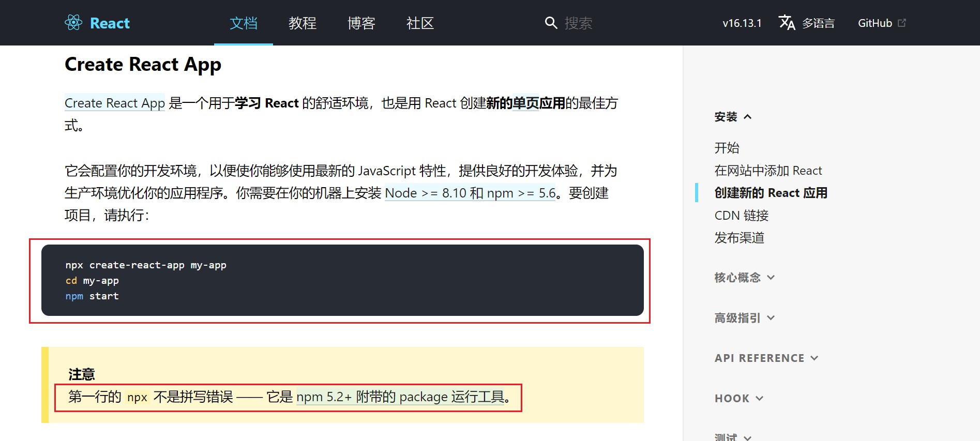This screenshot has width=980, height=441.
Task: Open the 发布渠道 sidebar link
Action: point(739,238)
